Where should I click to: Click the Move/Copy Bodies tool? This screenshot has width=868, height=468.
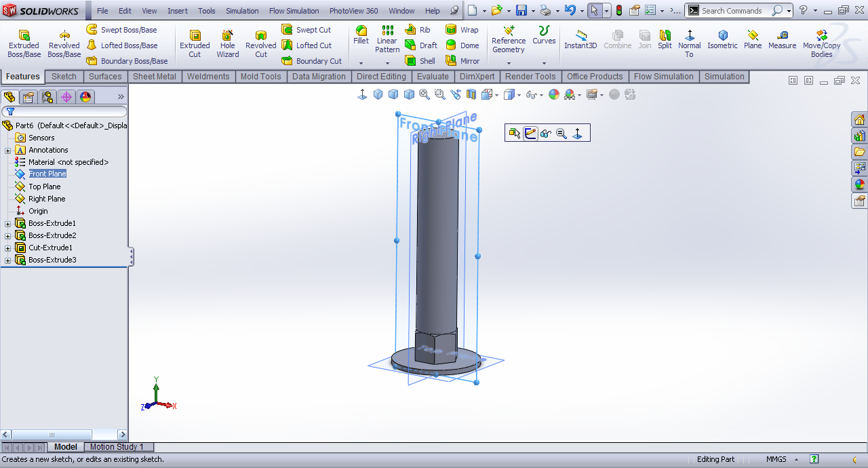pos(821,43)
